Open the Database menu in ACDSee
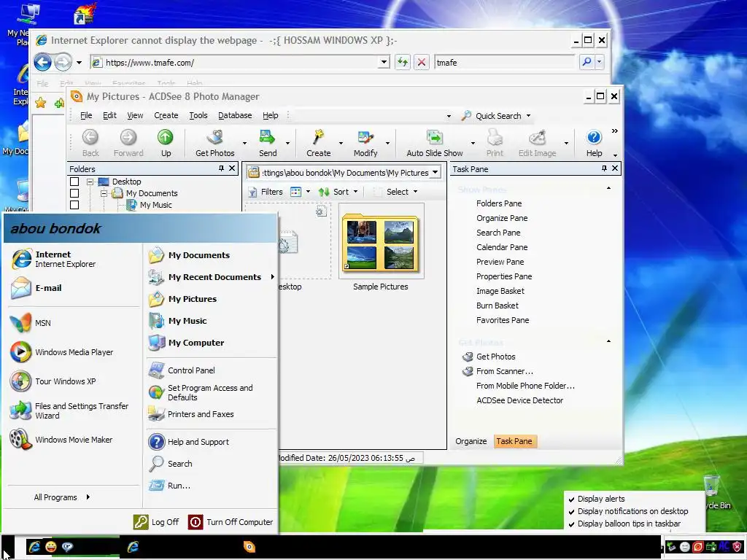 235,115
